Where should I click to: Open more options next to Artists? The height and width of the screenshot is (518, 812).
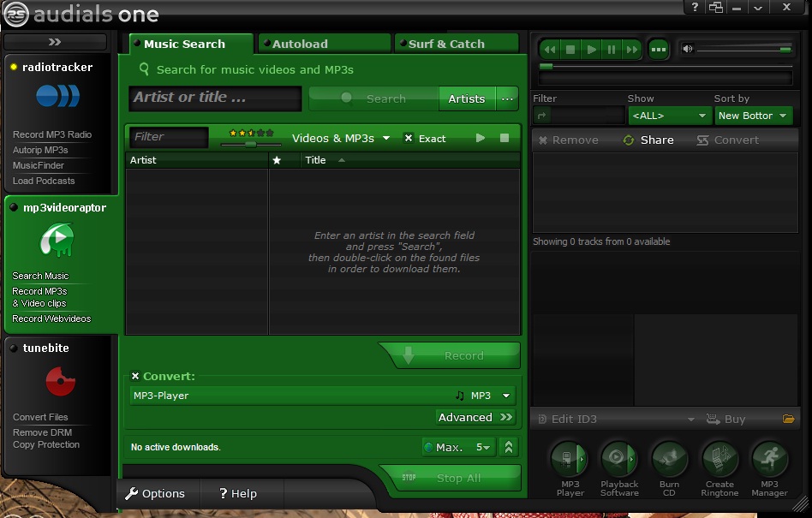[x=507, y=98]
